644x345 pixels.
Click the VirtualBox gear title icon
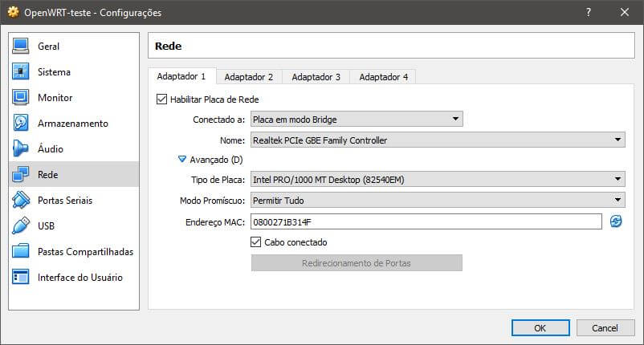coord(13,12)
